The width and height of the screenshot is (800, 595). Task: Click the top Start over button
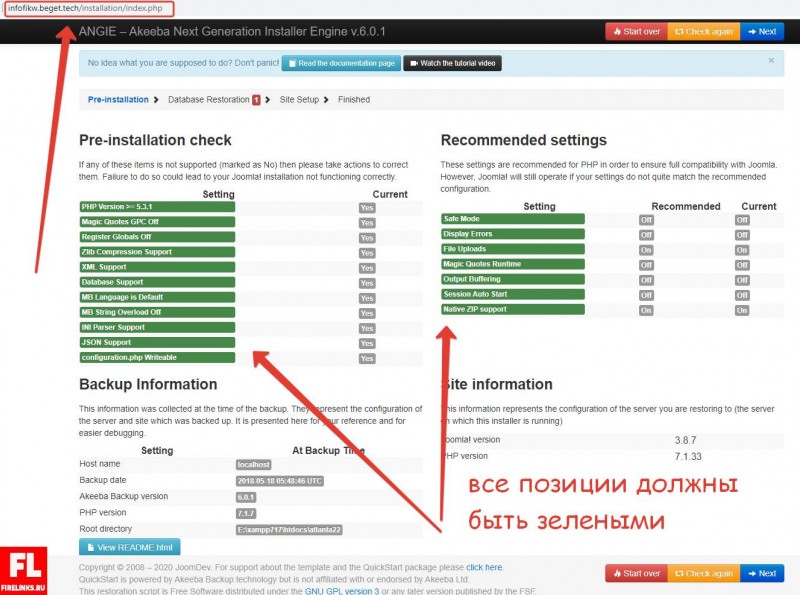(x=636, y=32)
